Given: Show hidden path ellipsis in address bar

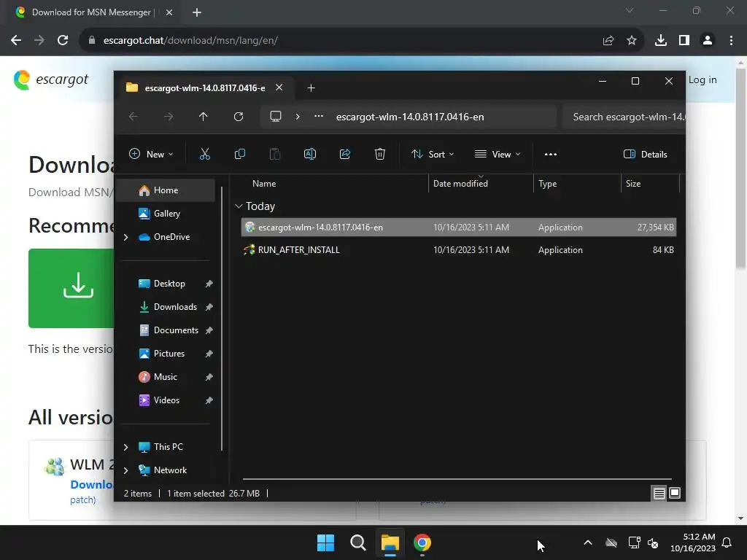Looking at the screenshot, I should tap(319, 117).
